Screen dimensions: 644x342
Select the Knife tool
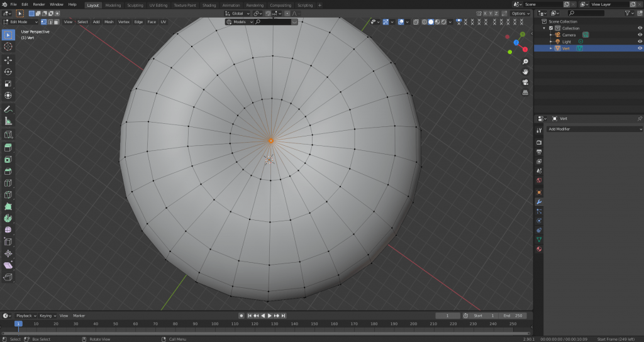click(x=8, y=195)
